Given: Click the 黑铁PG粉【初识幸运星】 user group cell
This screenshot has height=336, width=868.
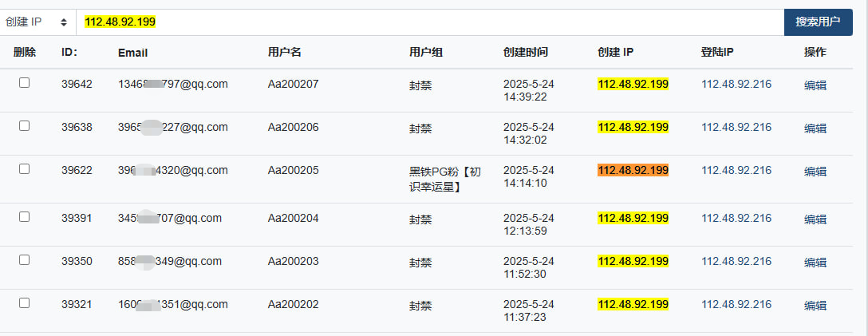Looking at the screenshot, I should pyautogui.click(x=445, y=180).
